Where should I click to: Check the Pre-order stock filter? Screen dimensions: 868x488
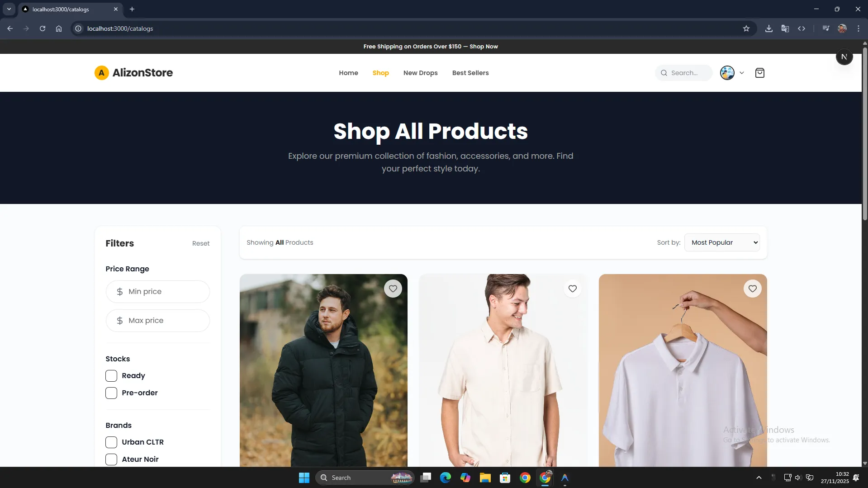(111, 393)
